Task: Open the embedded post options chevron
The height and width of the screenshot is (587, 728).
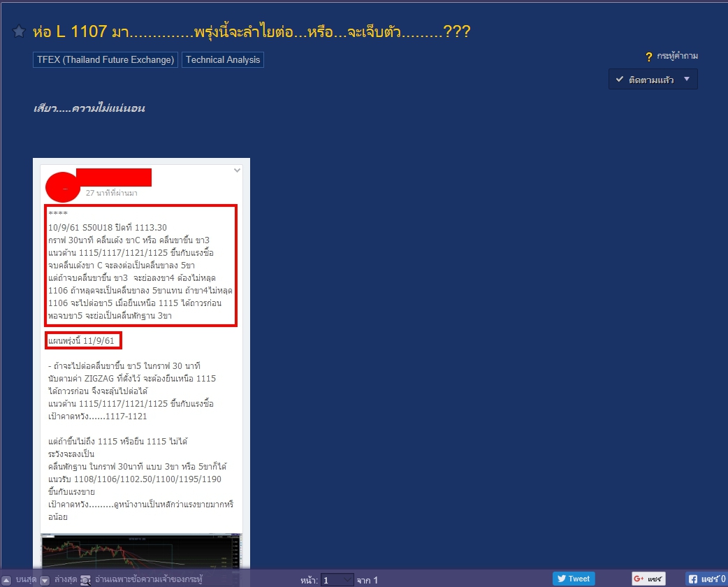Action: pyautogui.click(x=238, y=171)
